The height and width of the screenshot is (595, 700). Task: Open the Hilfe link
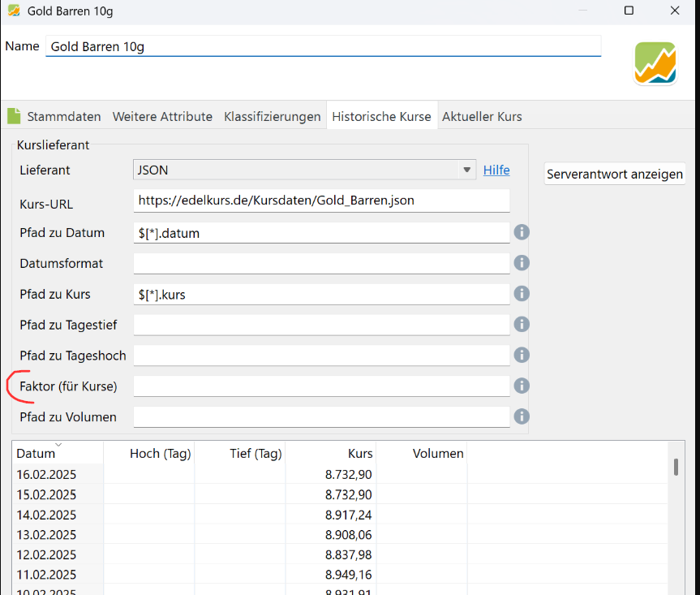point(496,170)
